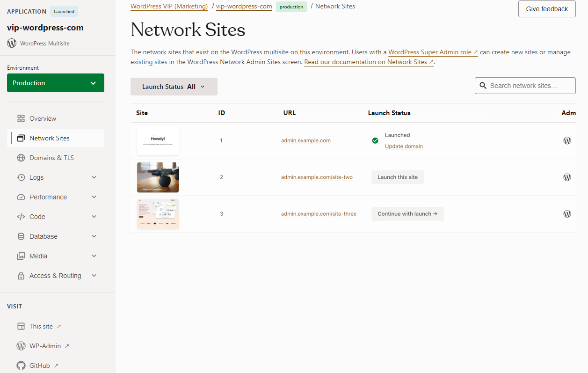Screen dimensions: 588x373
Task: Open admin.example.com/site-two URL link
Action: coord(317,177)
